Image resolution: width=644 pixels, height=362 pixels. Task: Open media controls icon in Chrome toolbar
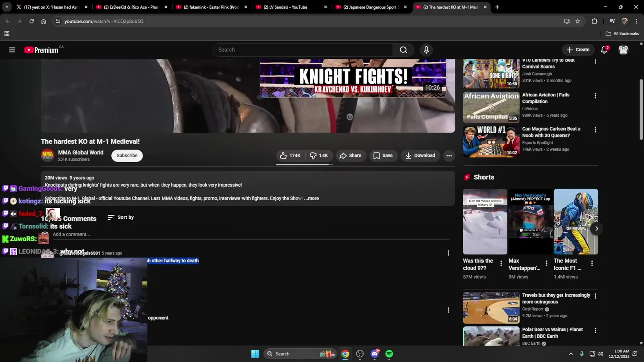[612, 21]
